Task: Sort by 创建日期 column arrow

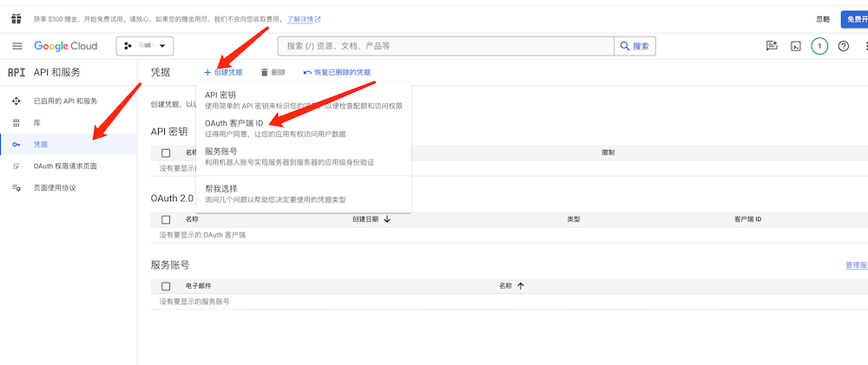Action: [386, 219]
